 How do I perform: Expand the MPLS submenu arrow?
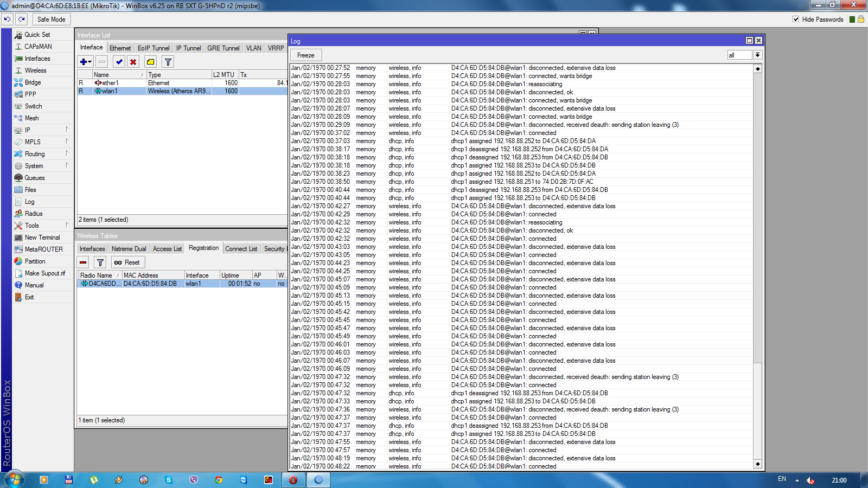point(67,142)
